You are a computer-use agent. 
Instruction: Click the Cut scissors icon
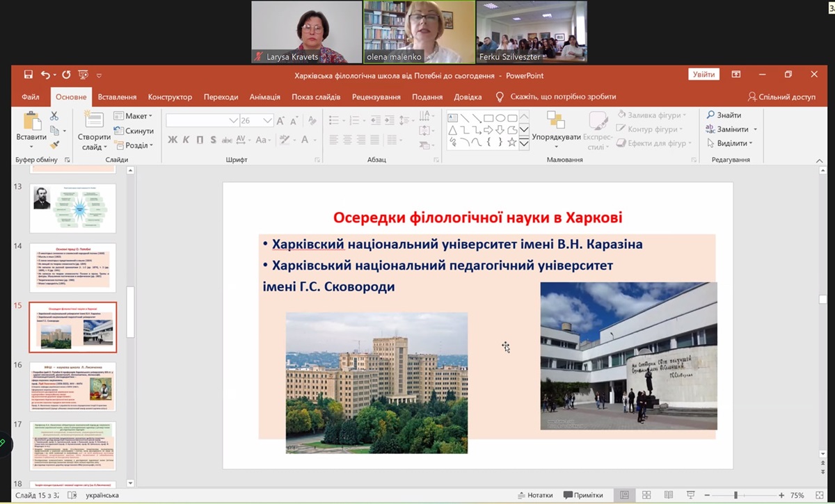point(54,116)
